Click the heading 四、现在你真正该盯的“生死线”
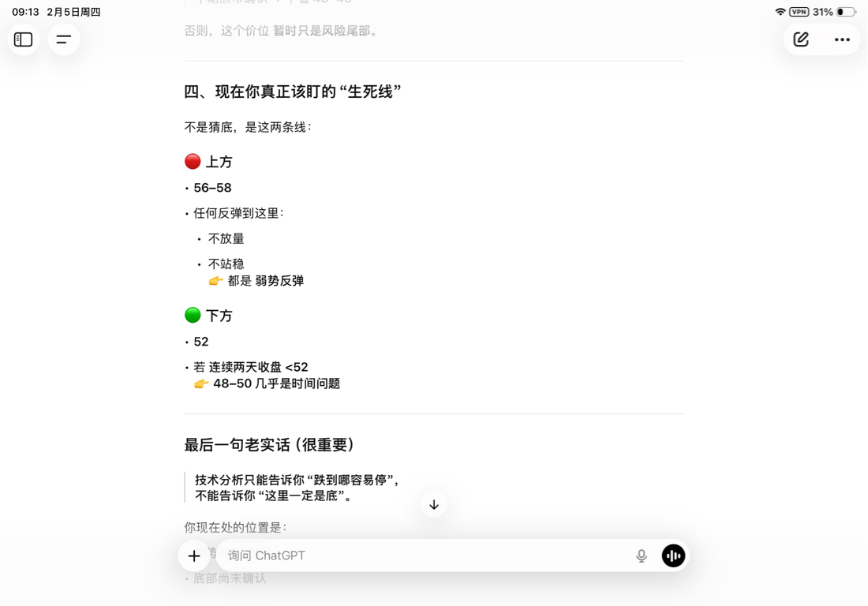Viewport: 868px width, 606px height. (x=293, y=92)
